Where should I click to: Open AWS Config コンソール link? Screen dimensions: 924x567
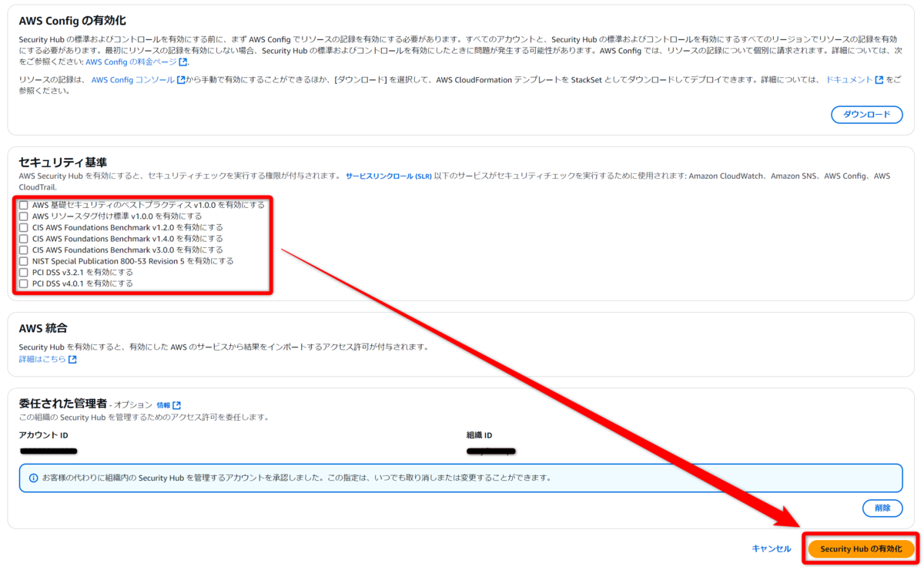click(132, 80)
